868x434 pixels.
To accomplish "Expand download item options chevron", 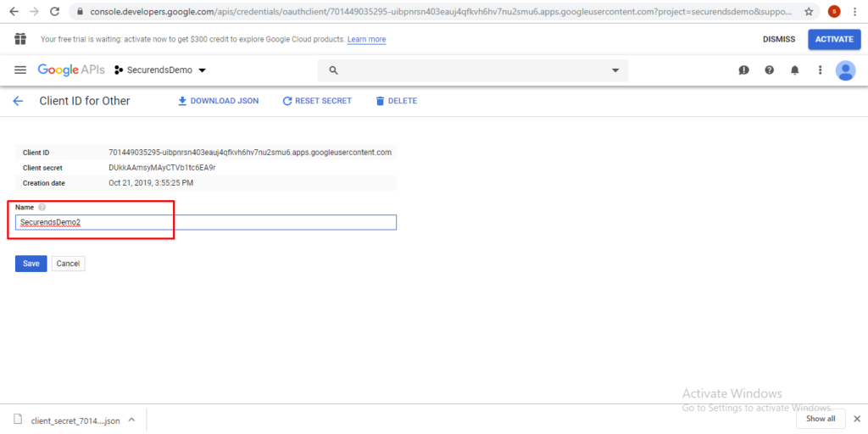I will click(131, 420).
